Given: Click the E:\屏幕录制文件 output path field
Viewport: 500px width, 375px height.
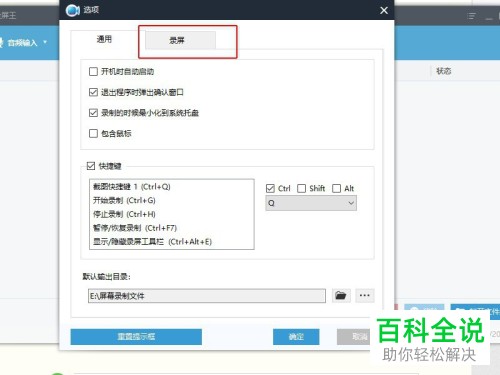Looking at the screenshot, I should (x=207, y=296).
